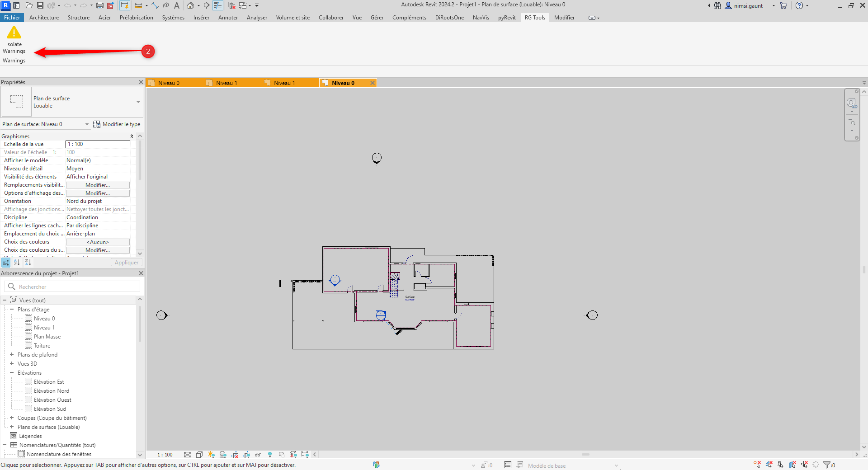Click the Undo arrow icon
868x470 pixels.
click(67, 5)
